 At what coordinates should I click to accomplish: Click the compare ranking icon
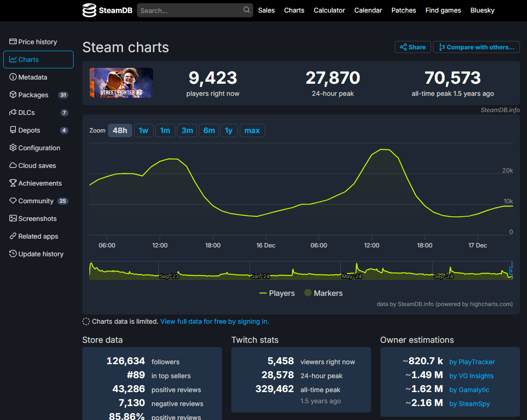click(x=442, y=47)
